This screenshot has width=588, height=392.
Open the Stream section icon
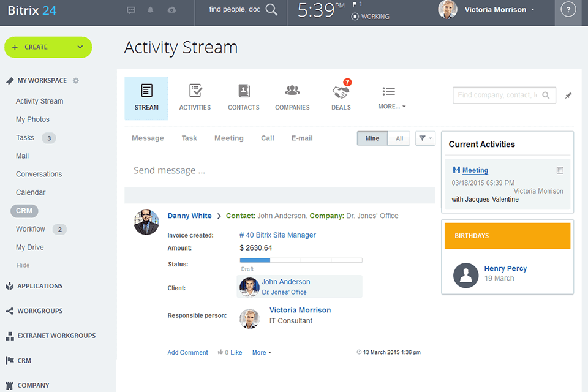[x=146, y=91]
